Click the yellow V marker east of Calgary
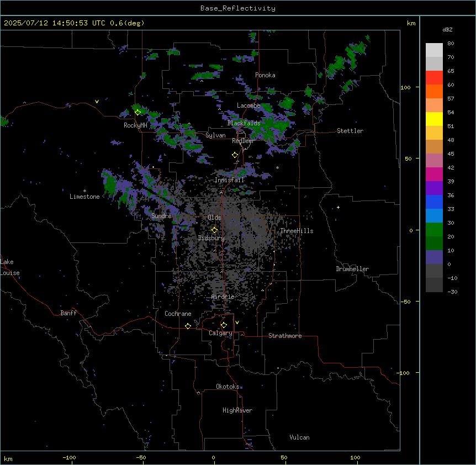 tap(237, 323)
